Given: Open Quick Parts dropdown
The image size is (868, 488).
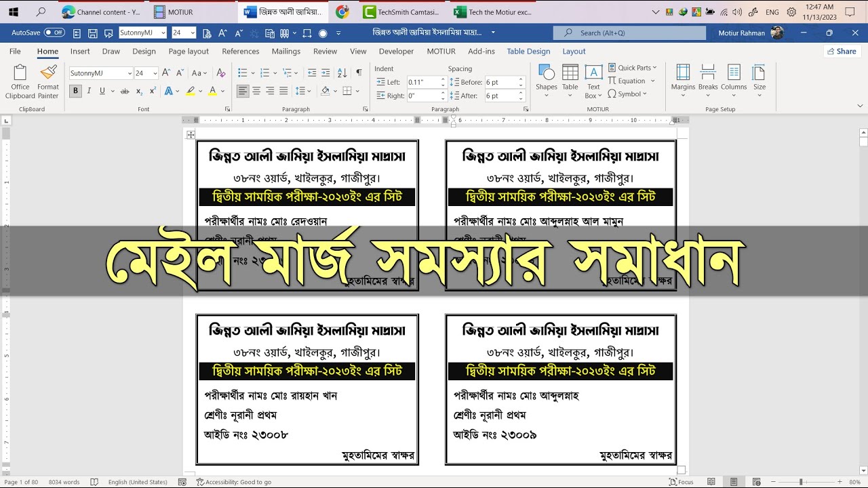Looking at the screenshot, I should tap(632, 68).
